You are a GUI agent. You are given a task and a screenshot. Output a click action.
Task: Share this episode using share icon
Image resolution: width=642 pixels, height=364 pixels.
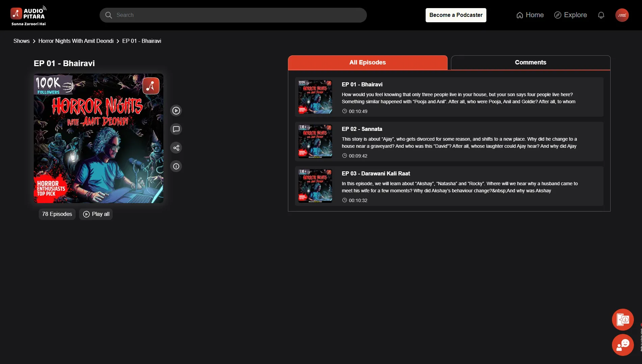pyautogui.click(x=176, y=148)
